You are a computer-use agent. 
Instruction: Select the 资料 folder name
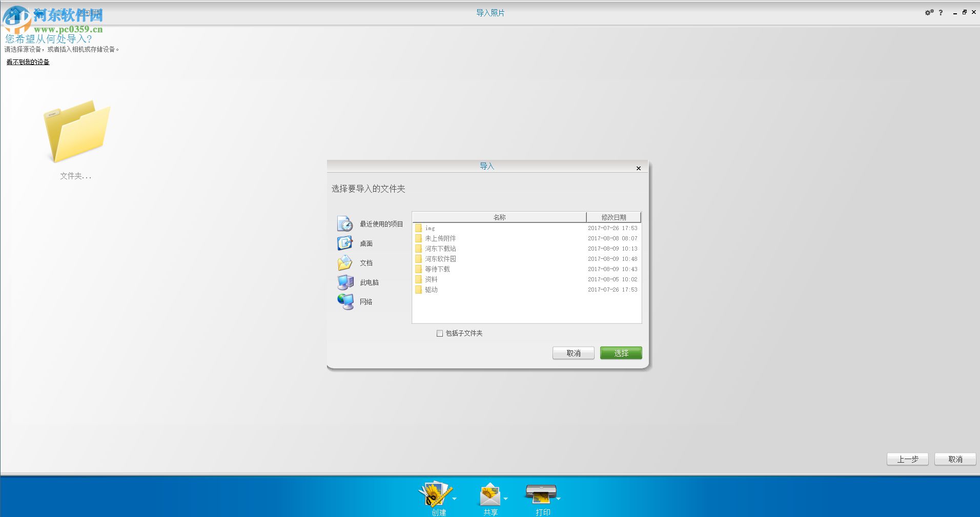click(431, 279)
